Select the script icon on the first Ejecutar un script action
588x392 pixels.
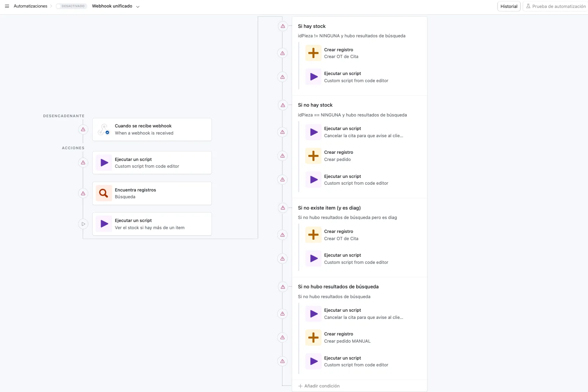coord(103,162)
